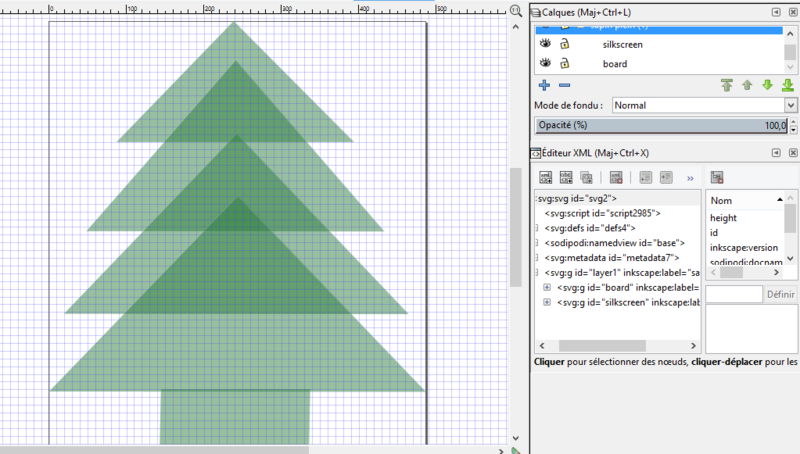Show more XML editor tools via chevron
The height and width of the screenshot is (454, 800).
690,178
